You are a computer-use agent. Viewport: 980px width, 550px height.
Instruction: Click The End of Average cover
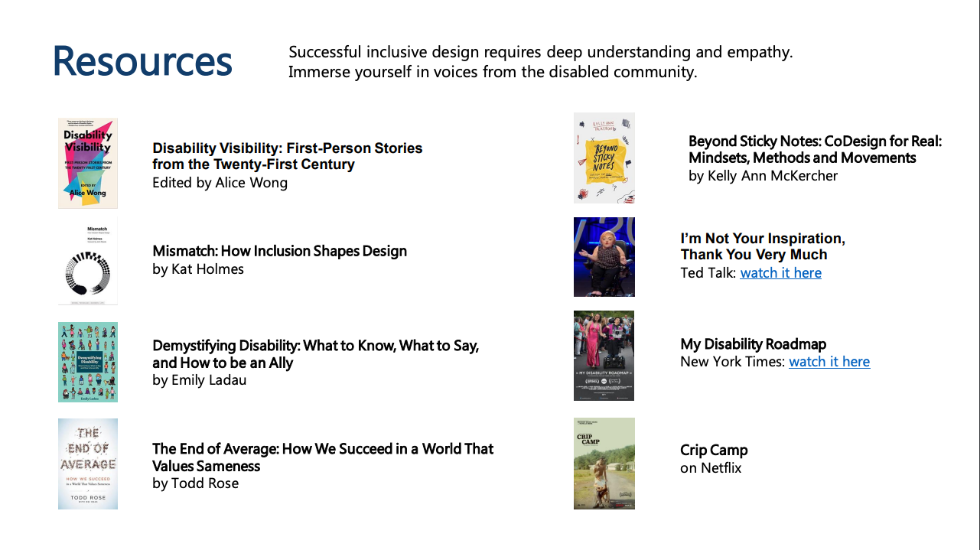coord(88,464)
